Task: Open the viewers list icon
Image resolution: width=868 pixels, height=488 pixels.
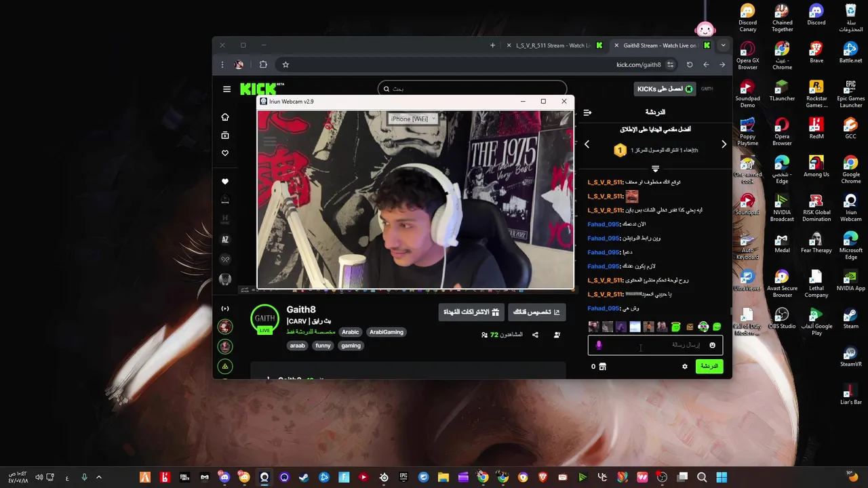Action: [x=484, y=335]
